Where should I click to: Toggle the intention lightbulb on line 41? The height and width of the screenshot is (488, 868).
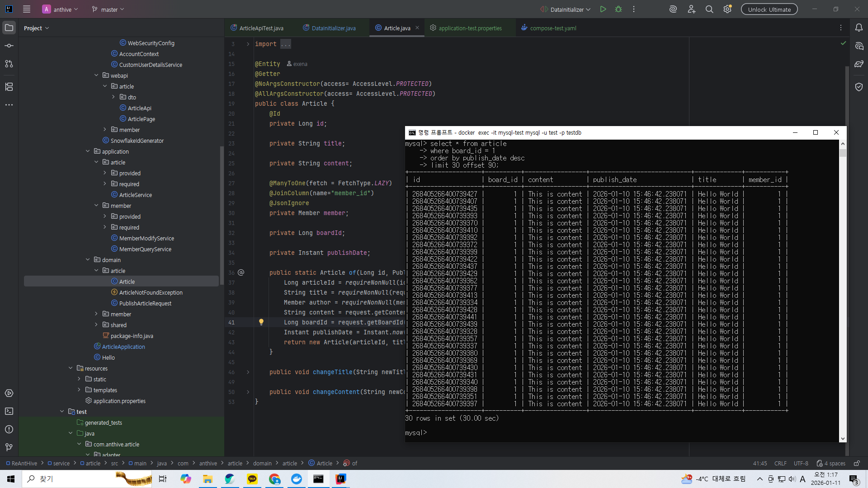[261, 322]
